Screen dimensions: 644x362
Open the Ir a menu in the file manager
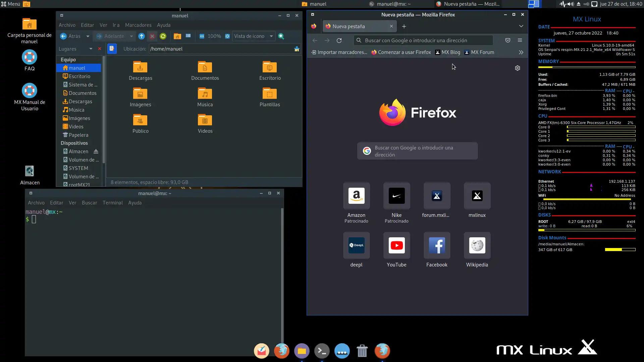pos(116,25)
